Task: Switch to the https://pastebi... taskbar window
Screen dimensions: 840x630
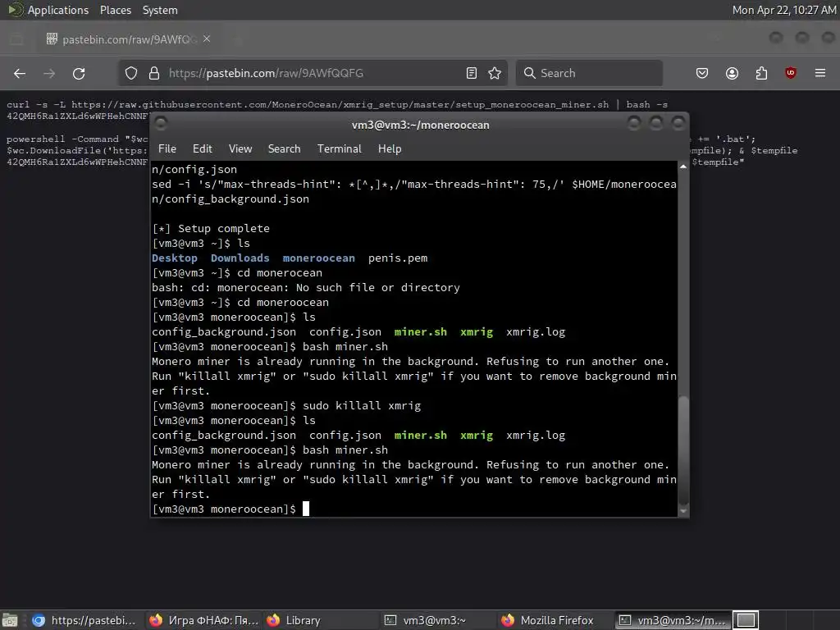Action: coord(84,620)
